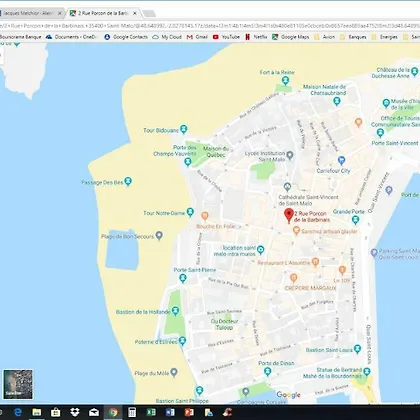Select the Porte de Dinan landmark pin

(x=267, y=372)
